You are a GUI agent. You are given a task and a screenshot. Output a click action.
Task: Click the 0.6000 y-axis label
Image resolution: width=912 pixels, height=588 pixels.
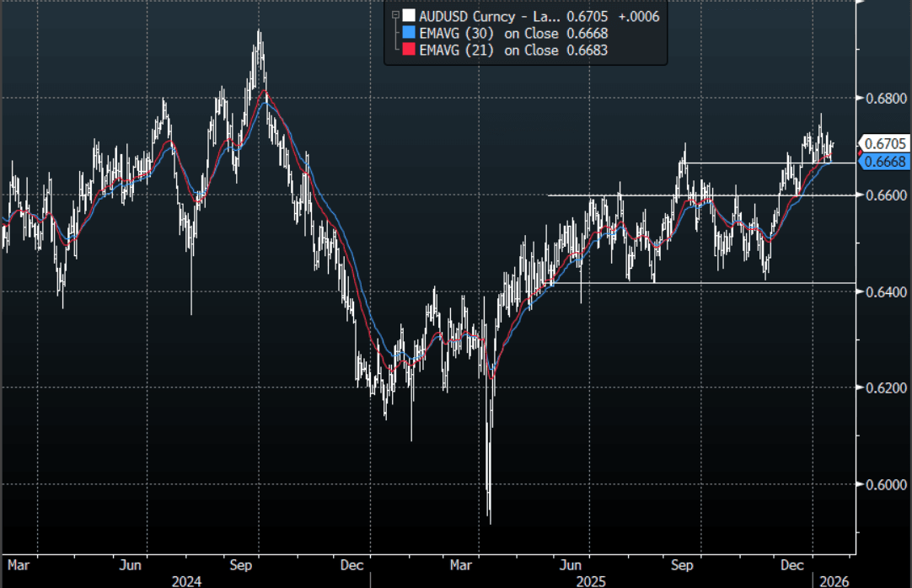click(x=887, y=484)
